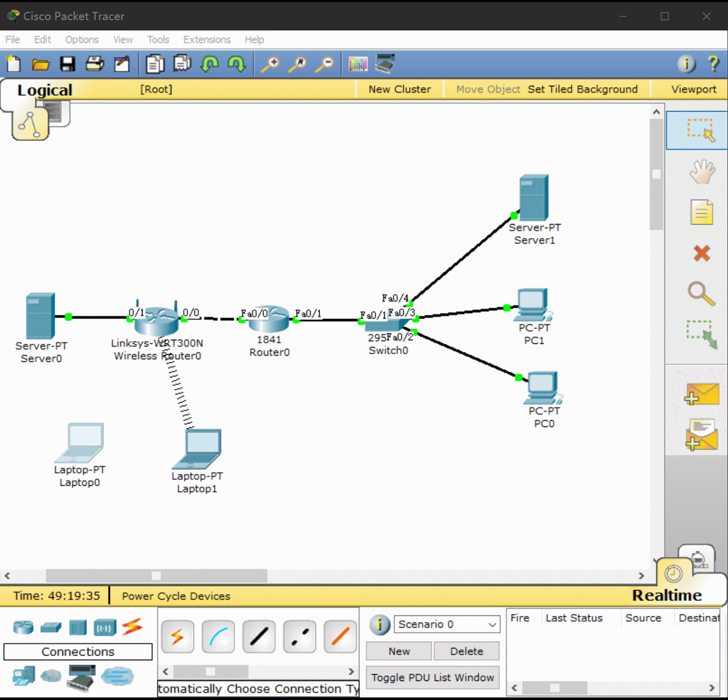The image size is (728, 700).
Task: Click Toggle PDU List Window
Action: point(433,677)
